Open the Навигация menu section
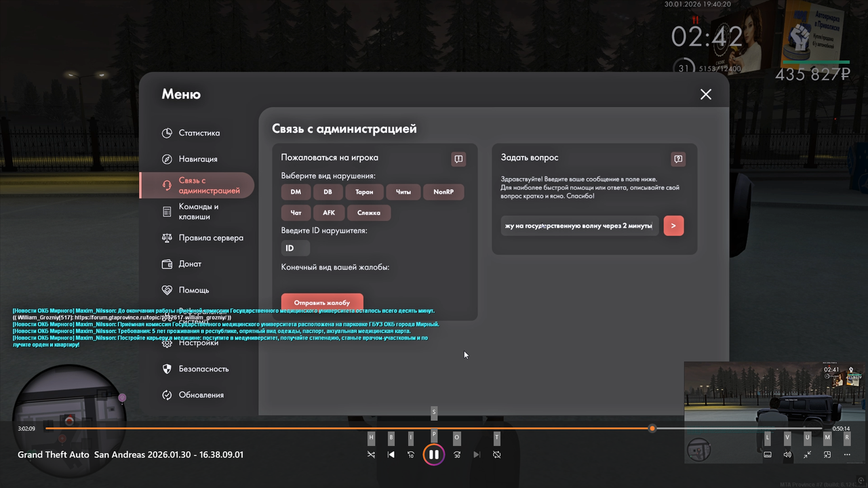This screenshot has width=868, height=488. (x=197, y=159)
